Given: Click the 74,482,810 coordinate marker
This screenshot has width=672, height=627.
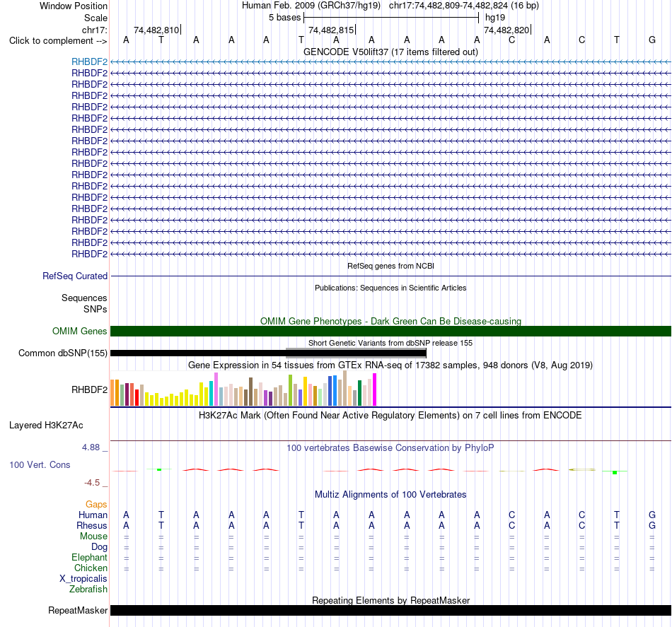Looking at the screenshot, I should (156, 30).
